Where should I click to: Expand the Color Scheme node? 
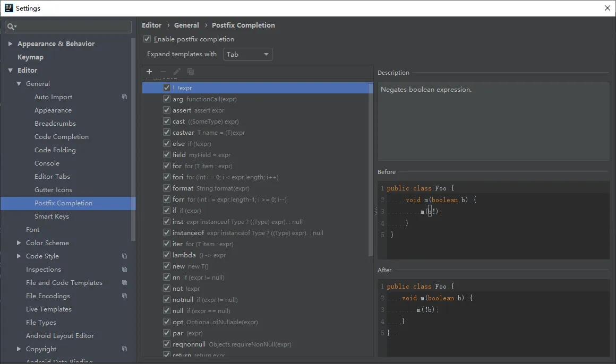pyautogui.click(x=19, y=242)
